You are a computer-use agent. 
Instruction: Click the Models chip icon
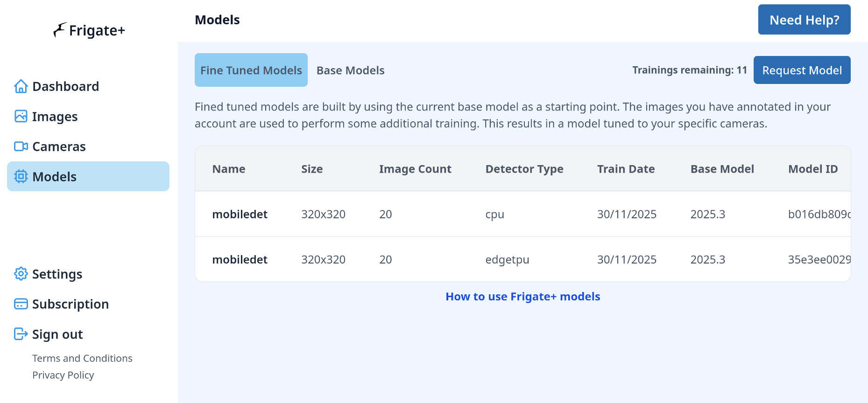coord(21,176)
